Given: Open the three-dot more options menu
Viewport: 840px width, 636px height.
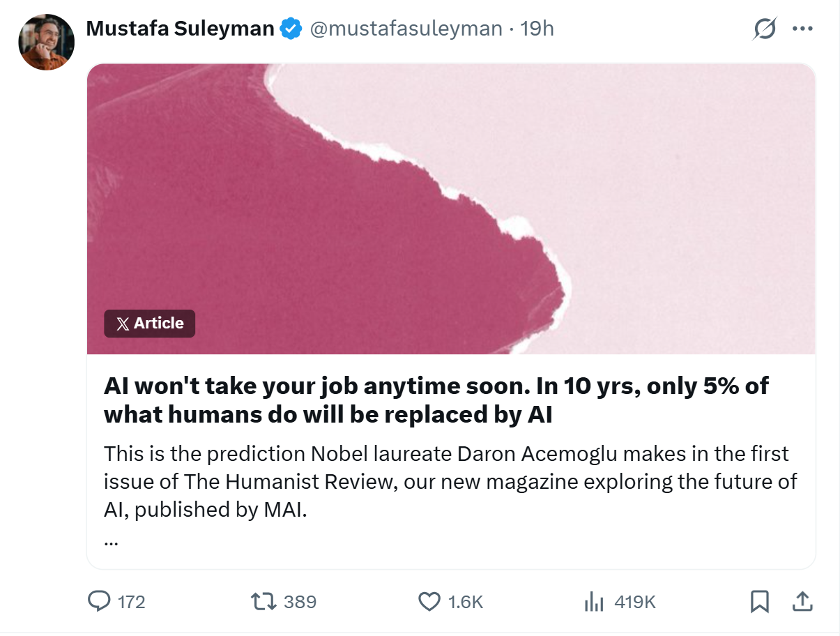Looking at the screenshot, I should [803, 29].
